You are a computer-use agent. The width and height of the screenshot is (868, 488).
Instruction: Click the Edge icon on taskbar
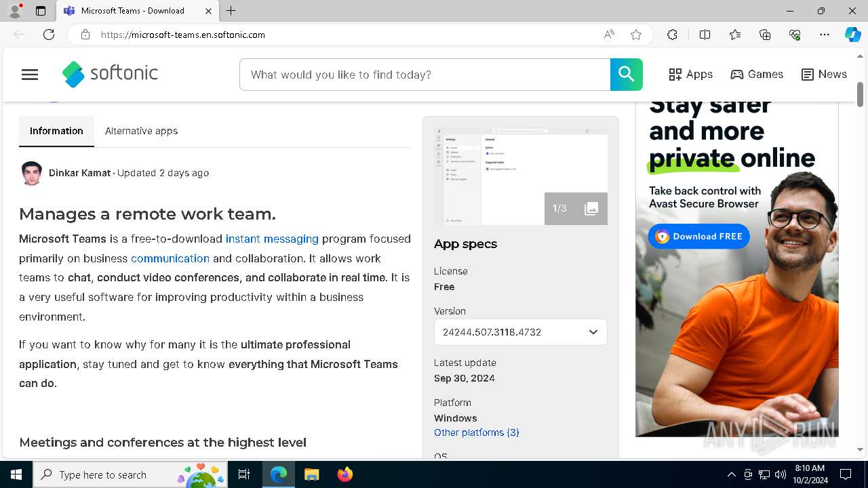[279, 474]
